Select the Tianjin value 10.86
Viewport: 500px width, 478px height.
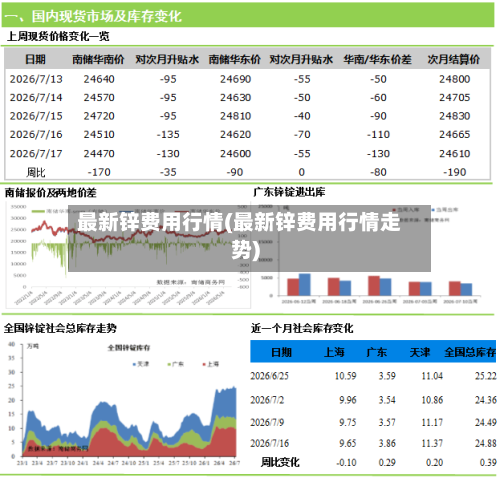coord(432,400)
